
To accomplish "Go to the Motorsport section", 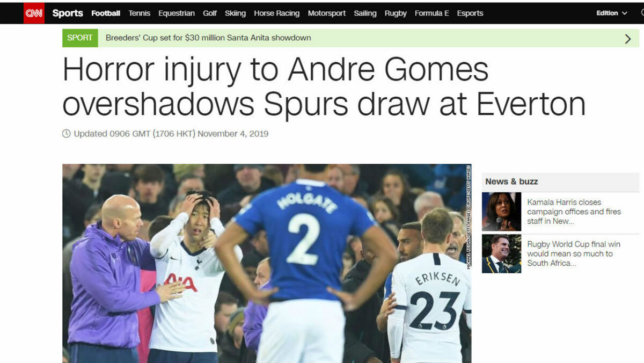I will [327, 13].
